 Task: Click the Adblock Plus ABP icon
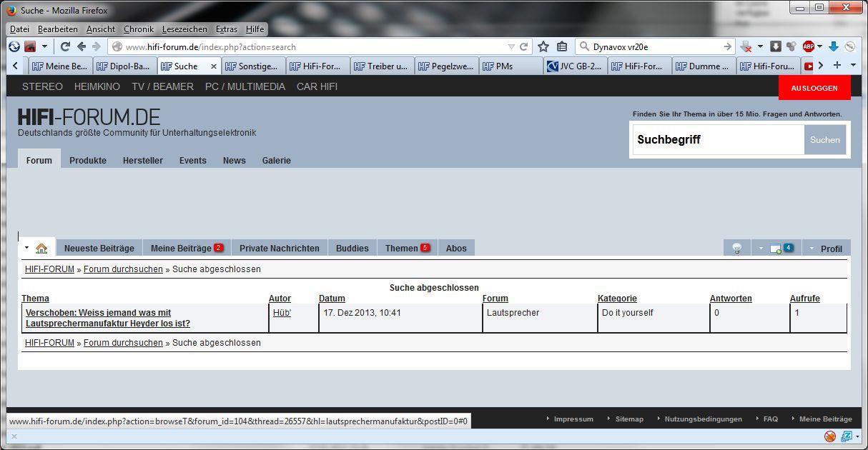click(x=808, y=46)
